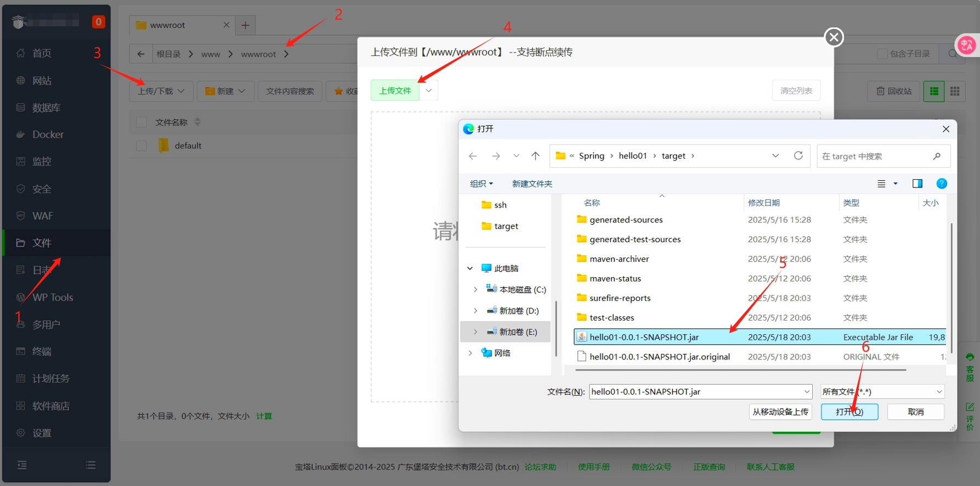
Task: Close the wwwroot tab
Action: 226,25
